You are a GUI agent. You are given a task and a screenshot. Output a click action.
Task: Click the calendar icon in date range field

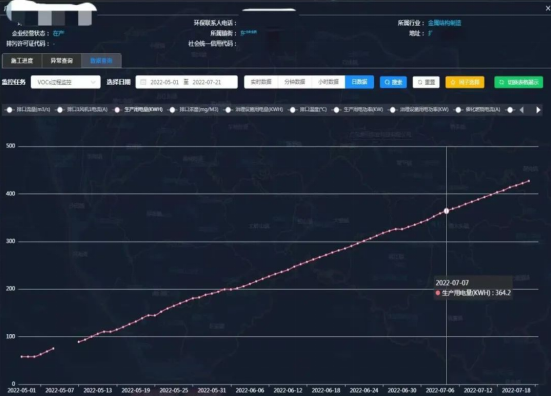tap(143, 82)
